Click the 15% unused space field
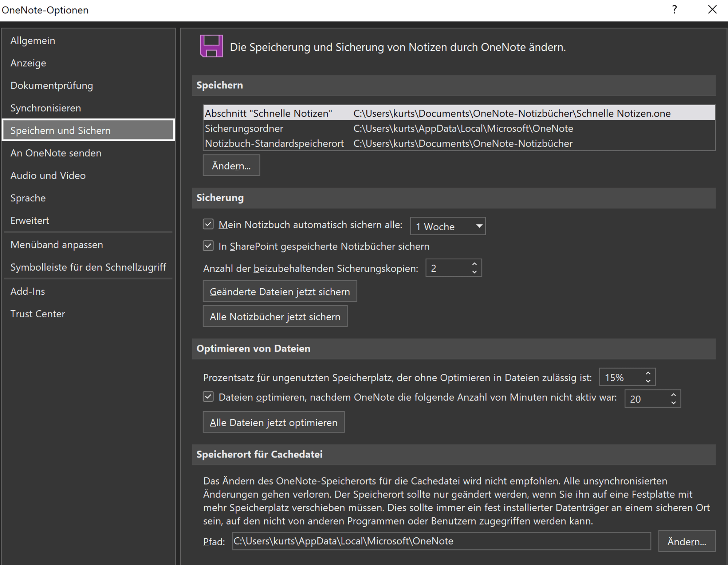Viewport: 728px width, 565px height. coord(621,377)
